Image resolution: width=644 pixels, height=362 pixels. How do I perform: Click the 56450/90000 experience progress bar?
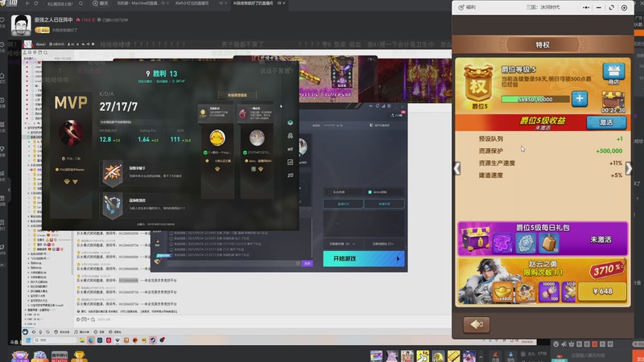point(535,99)
